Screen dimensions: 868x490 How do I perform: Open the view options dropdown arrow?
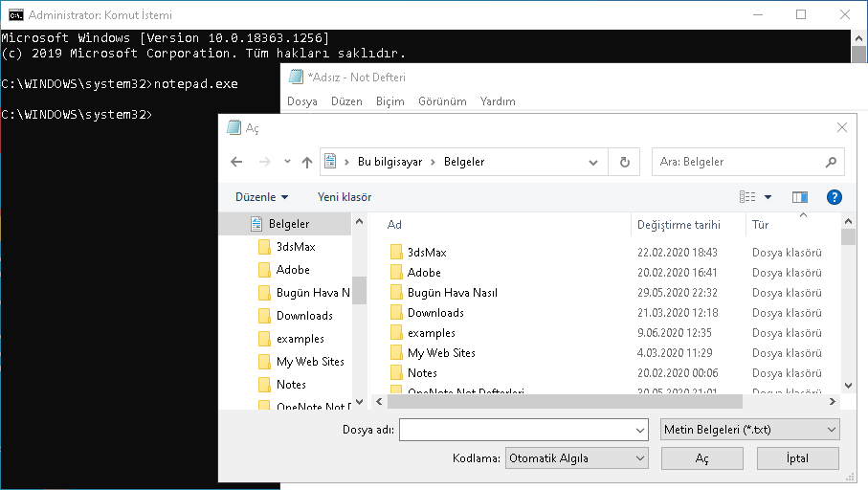click(x=768, y=197)
